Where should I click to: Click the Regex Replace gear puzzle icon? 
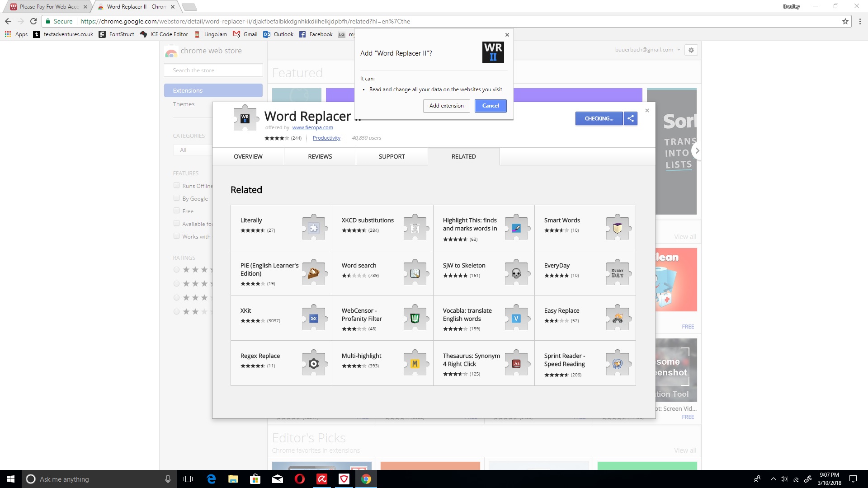(313, 363)
